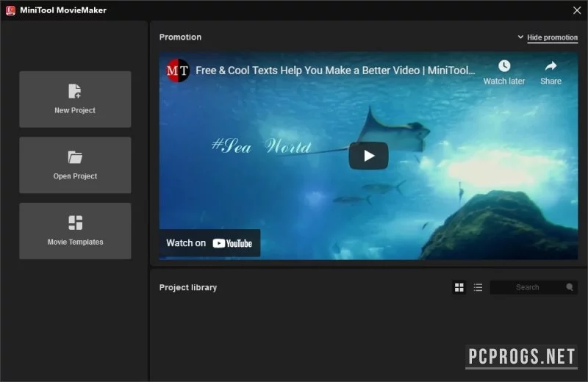This screenshot has width=588, height=382.
Task: Open the video title link
Action: pos(335,71)
